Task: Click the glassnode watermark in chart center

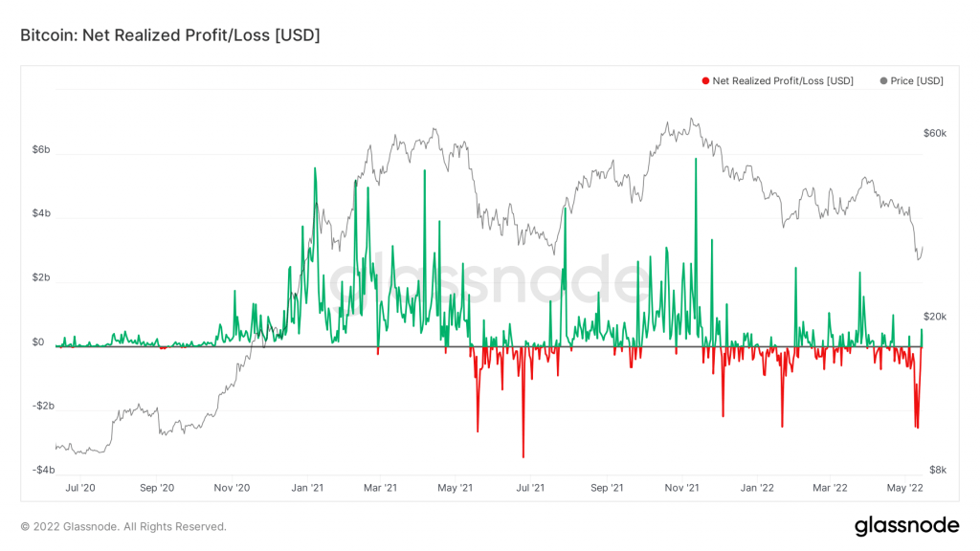Action: 490,282
